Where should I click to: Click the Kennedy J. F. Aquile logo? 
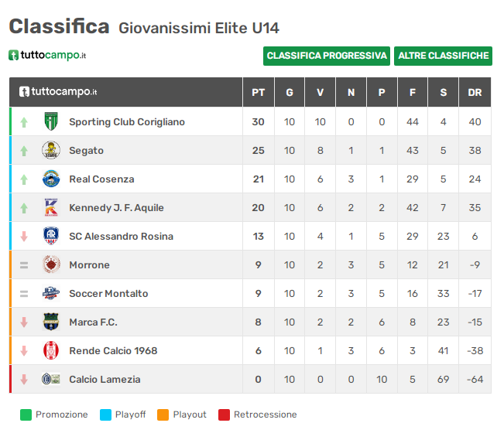tap(51, 207)
